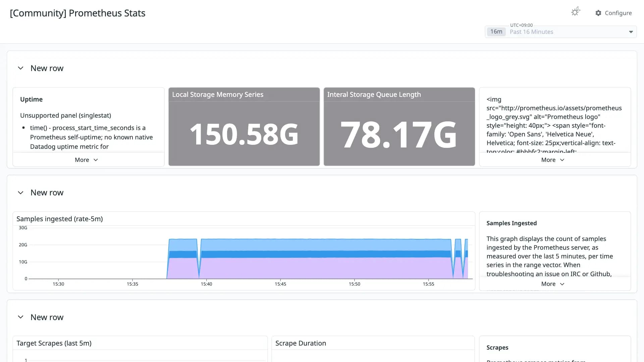
Task: Toggle dark/light theme sun-moon icon
Action: 576,12
